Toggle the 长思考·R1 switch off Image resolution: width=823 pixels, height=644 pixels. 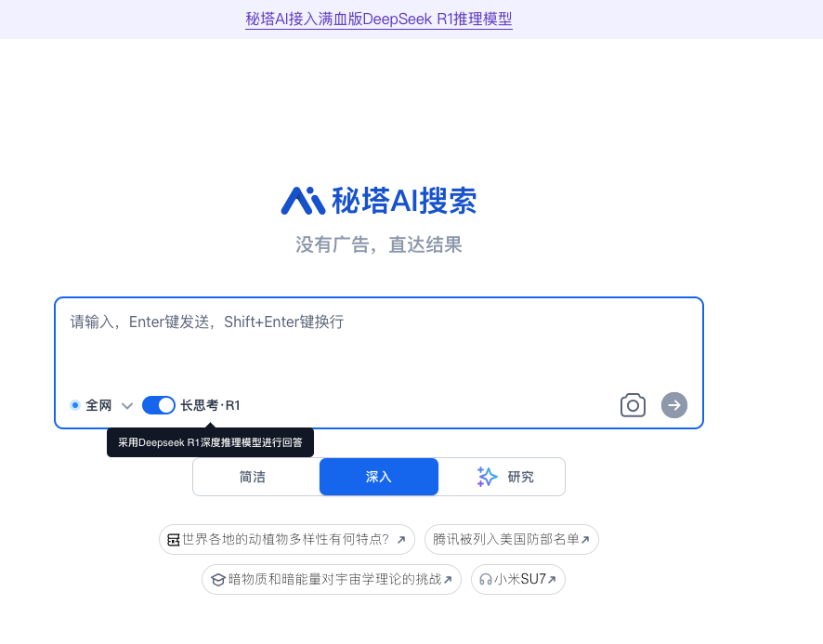(159, 405)
